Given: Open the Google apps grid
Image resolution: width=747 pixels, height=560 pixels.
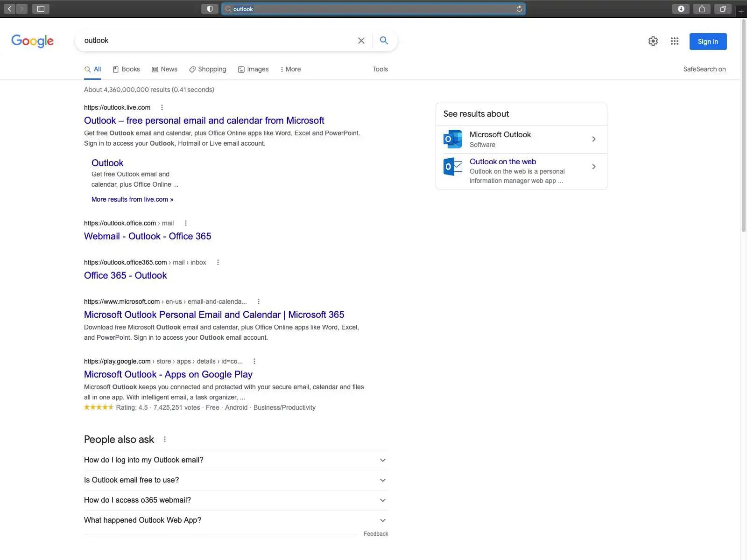Looking at the screenshot, I should (x=675, y=41).
